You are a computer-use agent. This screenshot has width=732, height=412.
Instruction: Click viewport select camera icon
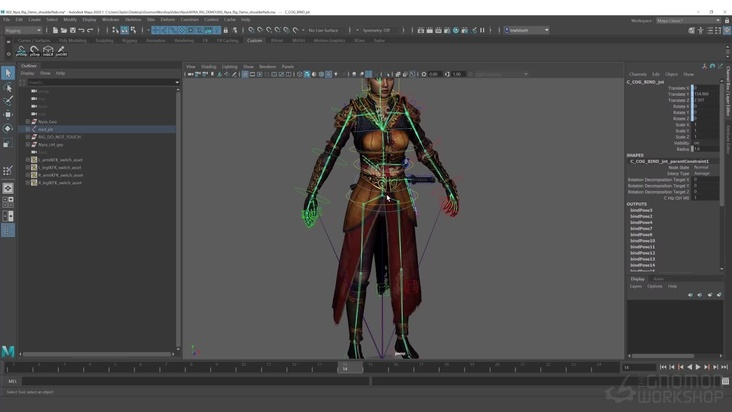click(190, 74)
